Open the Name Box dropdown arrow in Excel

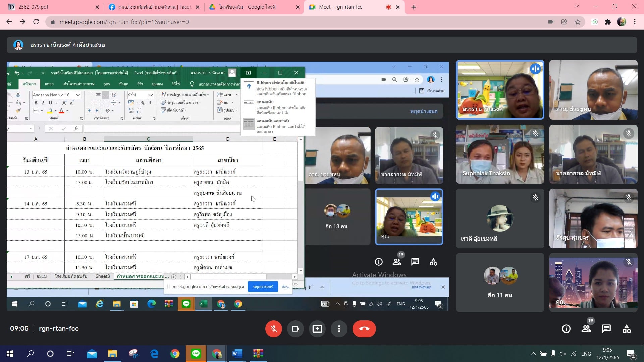[31, 129]
